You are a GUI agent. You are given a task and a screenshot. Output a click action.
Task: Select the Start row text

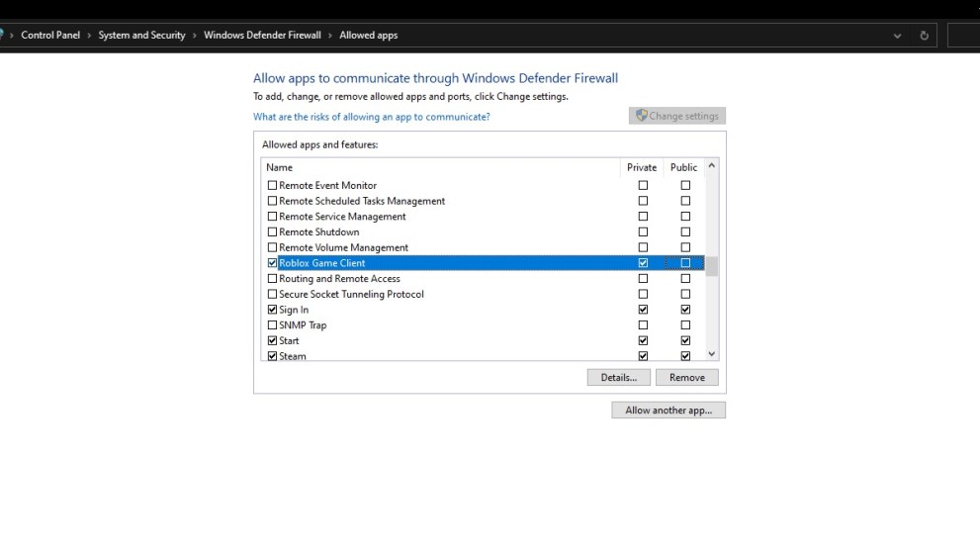point(289,341)
